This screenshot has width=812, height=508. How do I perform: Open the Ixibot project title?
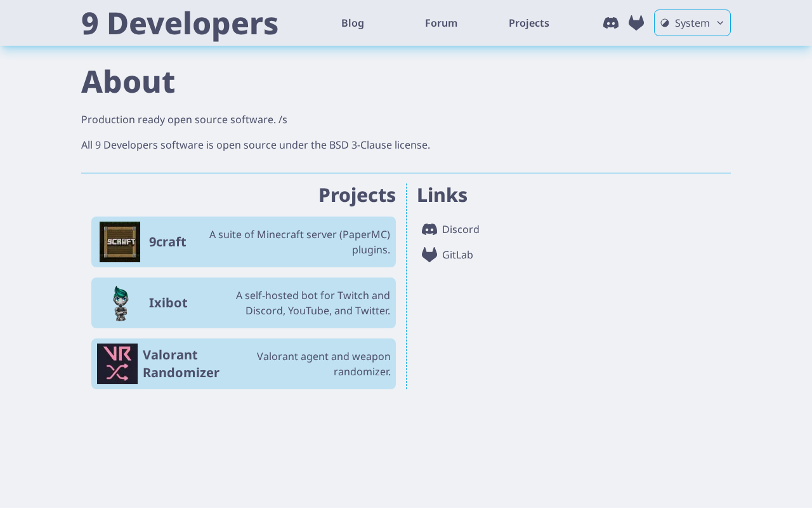tap(168, 303)
